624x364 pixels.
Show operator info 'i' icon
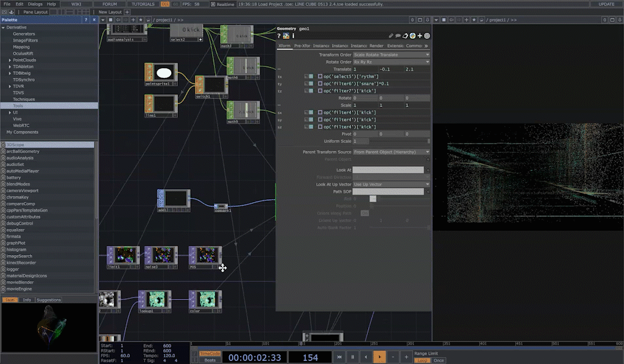pos(293,36)
